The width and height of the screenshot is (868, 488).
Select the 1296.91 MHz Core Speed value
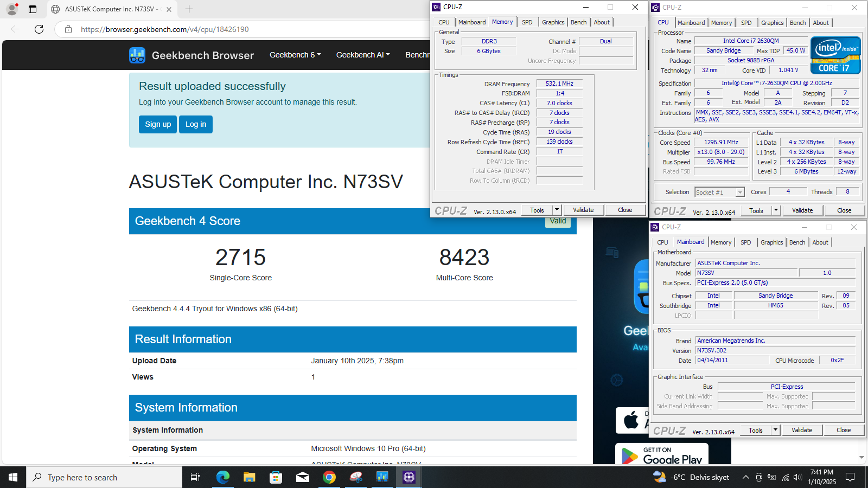click(x=721, y=142)
